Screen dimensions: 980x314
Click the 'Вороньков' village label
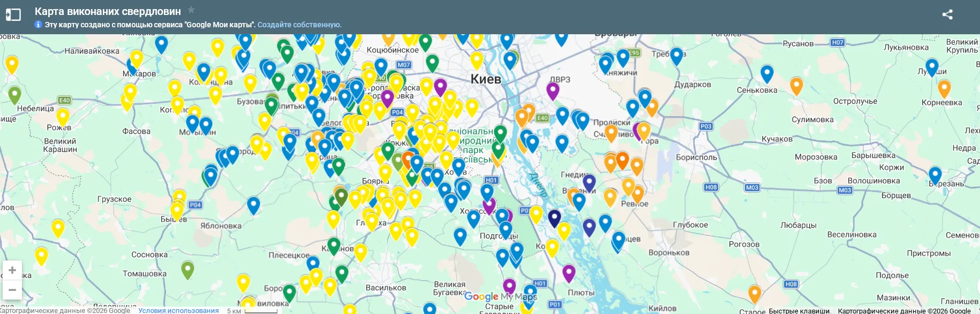[x=669, y=252]
